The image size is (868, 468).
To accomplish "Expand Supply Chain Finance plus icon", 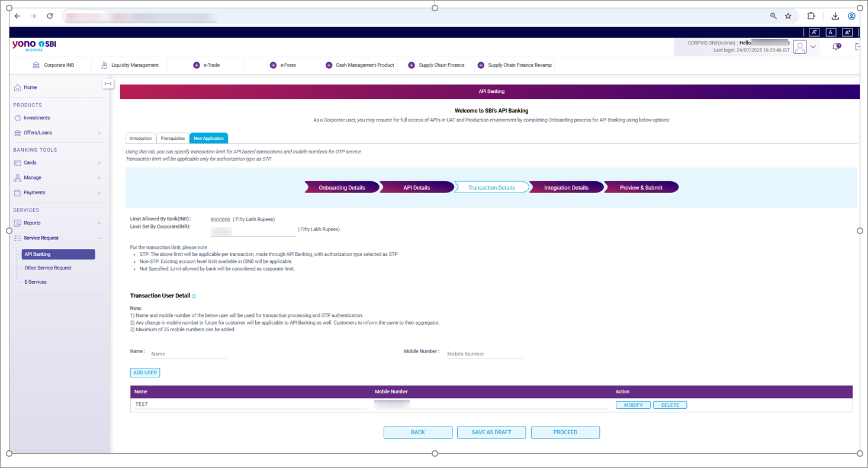I will pyautogui.click(x=412, y=65).
